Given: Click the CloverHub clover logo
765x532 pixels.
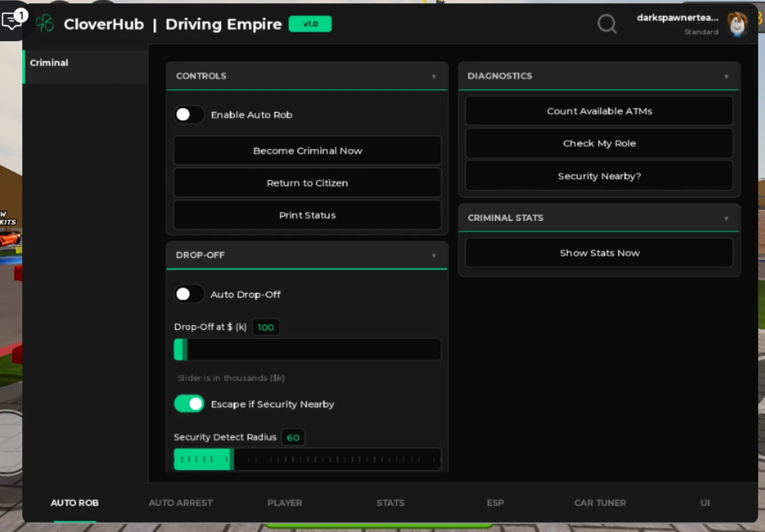Looking at the screenshot, I should tap(45, 23).
